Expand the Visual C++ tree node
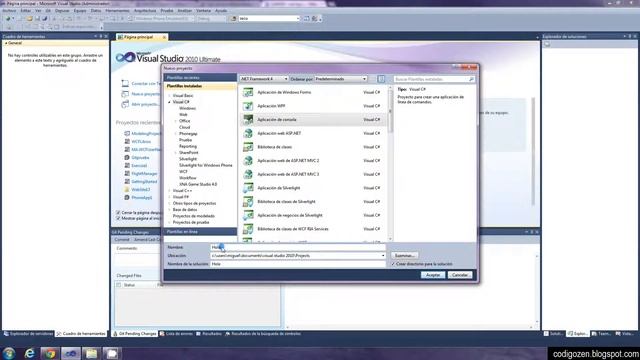Viewport: 640px width, 360px height. [x=169, y=191]
